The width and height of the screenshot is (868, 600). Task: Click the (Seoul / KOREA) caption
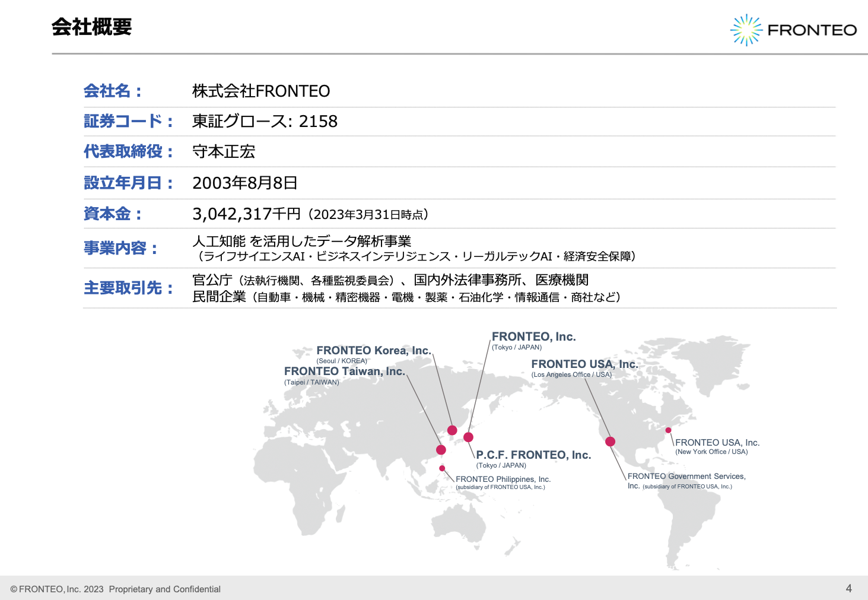(342, 361)
